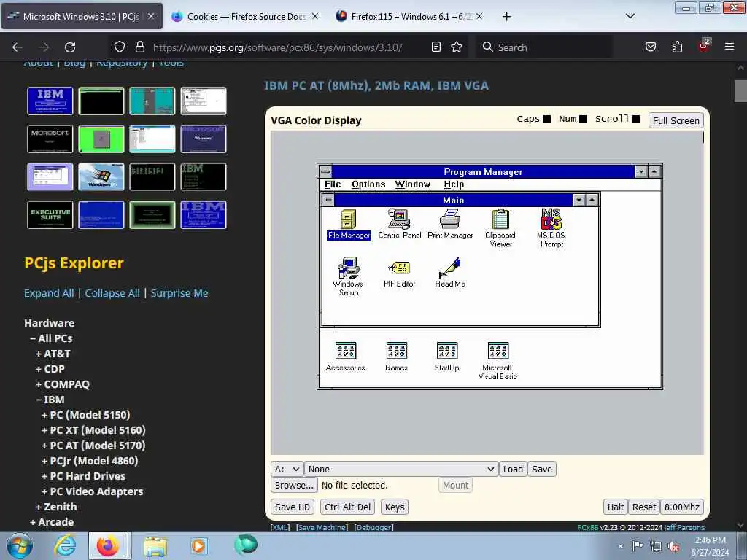Image resolution: width=747 pixels, height=560 pixels.
Task: Reload the page in Firefox
Action: tap(70, 47)
